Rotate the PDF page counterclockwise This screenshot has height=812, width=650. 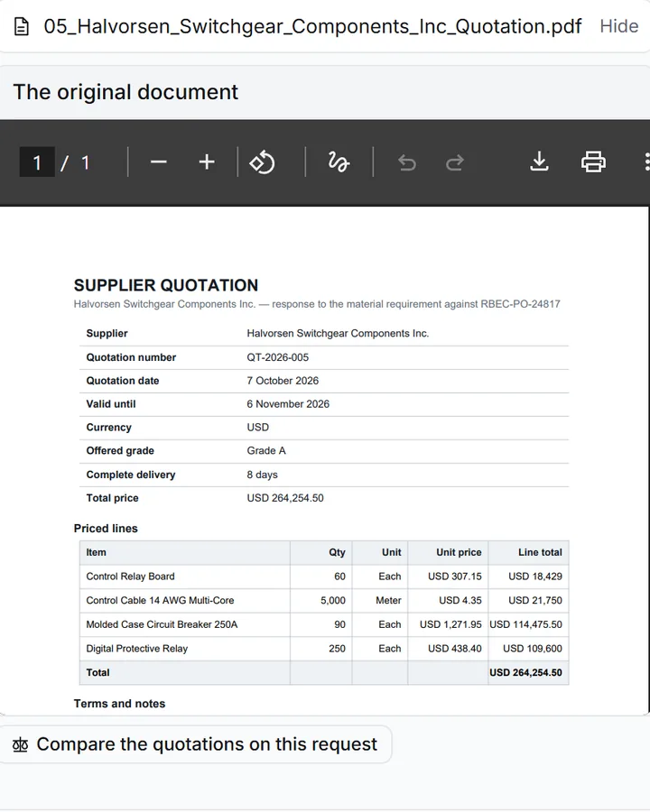263,162
